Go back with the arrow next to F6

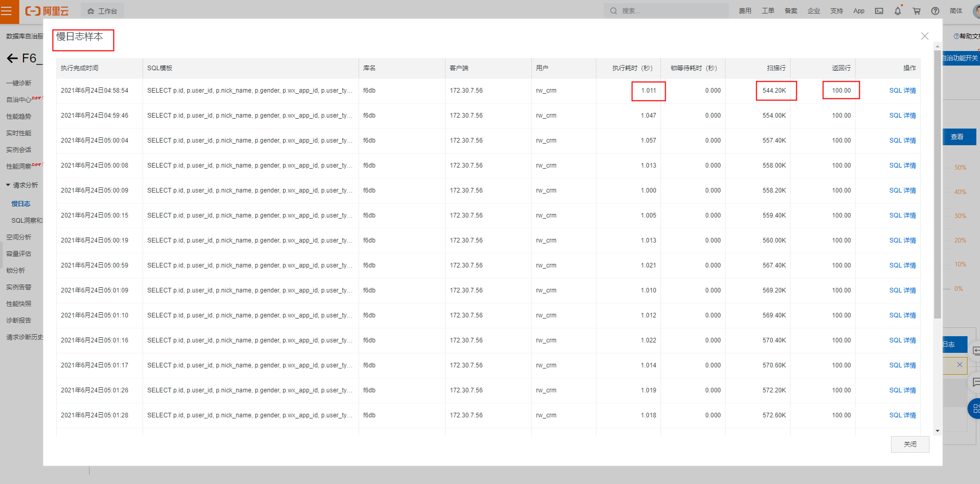pyautogui.click(x=12, y=58)
